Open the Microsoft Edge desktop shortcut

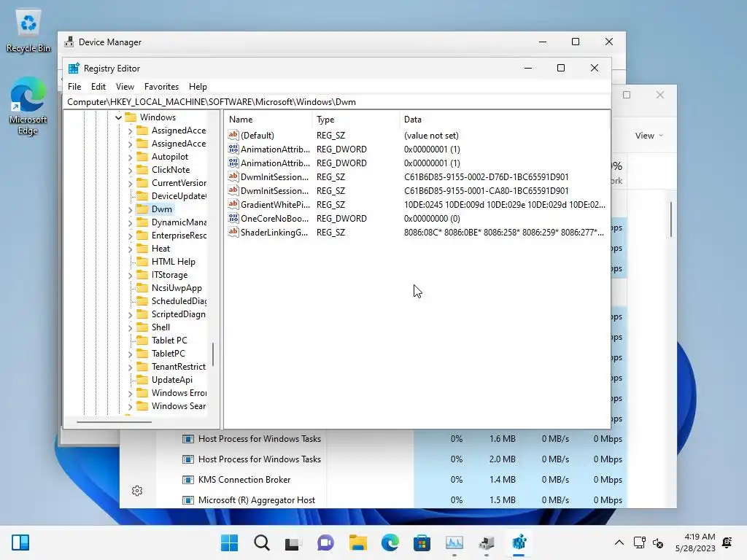click(28, 106)
